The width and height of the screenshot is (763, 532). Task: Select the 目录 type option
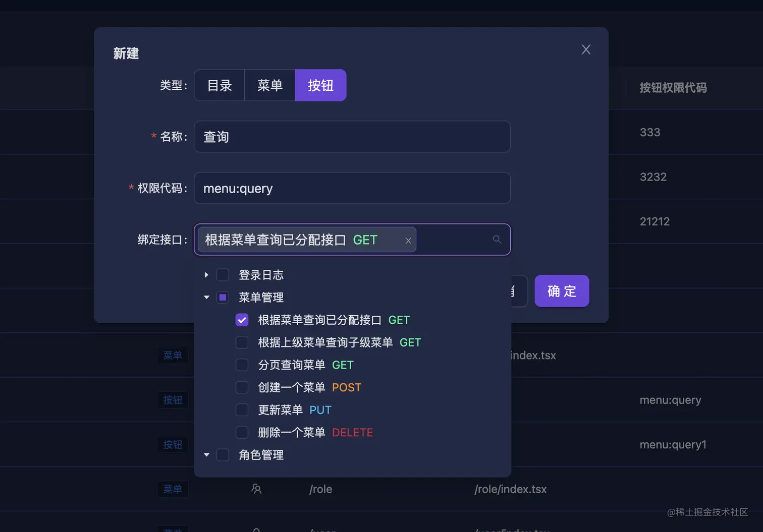[x=220, y=85]
